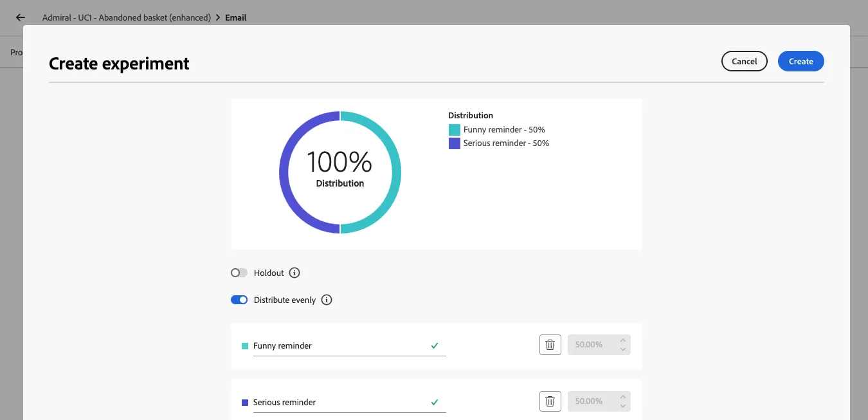868x420 pixels.
Task: Increase the Serious reminder percentage stepper
Action: coord(622,397)
